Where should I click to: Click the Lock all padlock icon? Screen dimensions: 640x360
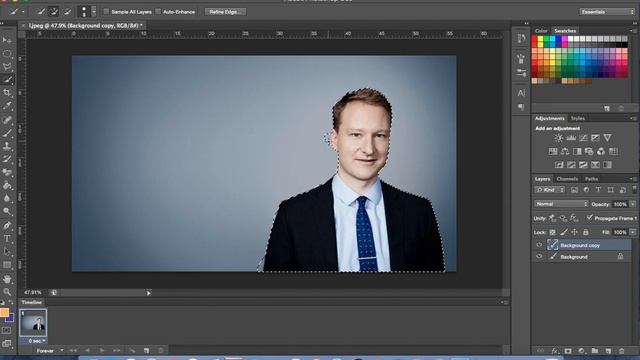pyautogui.click(x=586, y=232)
